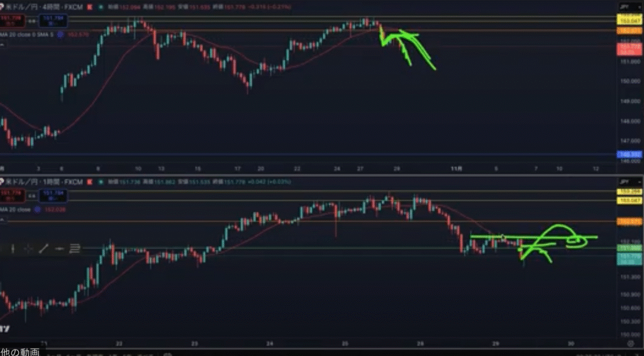Select the crosshair cursor tool

click(28, 249)
